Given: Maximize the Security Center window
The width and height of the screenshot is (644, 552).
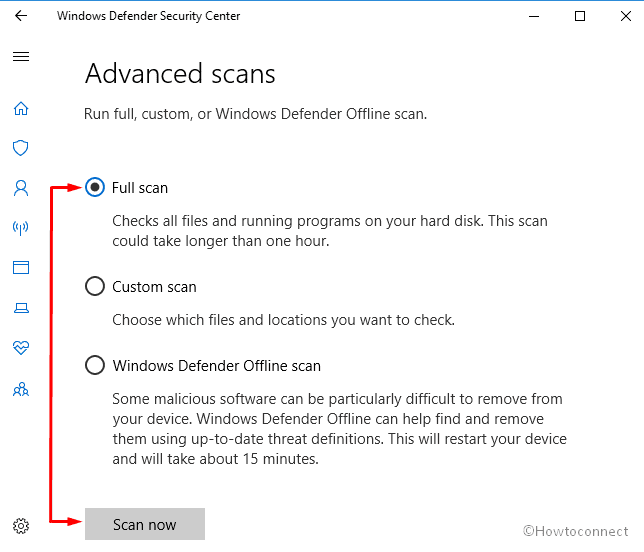Looking at the screenshot, I should pyautogui.click(x=580, y=16).
